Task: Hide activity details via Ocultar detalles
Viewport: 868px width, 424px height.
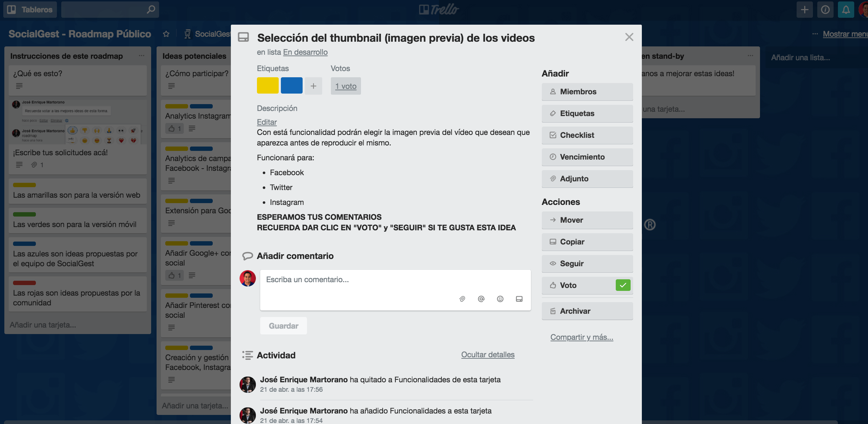Action: coord(487,355)
